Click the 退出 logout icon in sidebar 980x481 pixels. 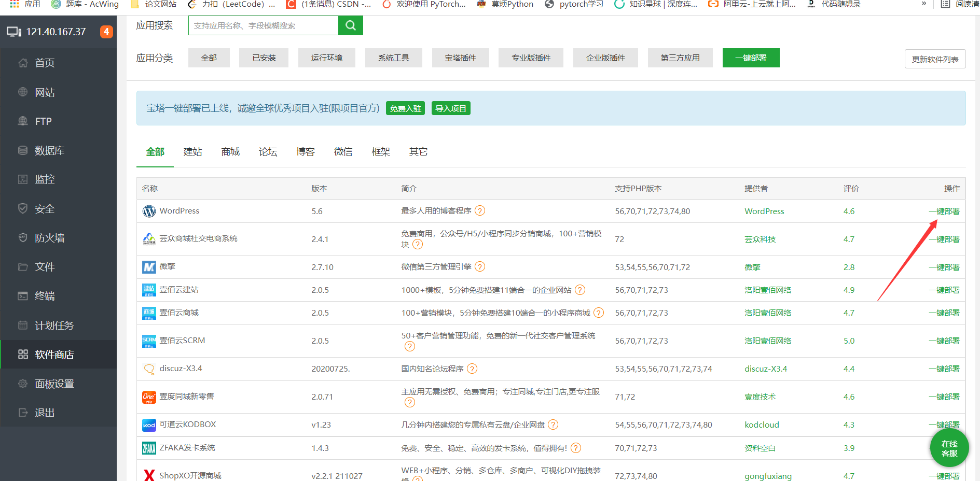(23, 413)
